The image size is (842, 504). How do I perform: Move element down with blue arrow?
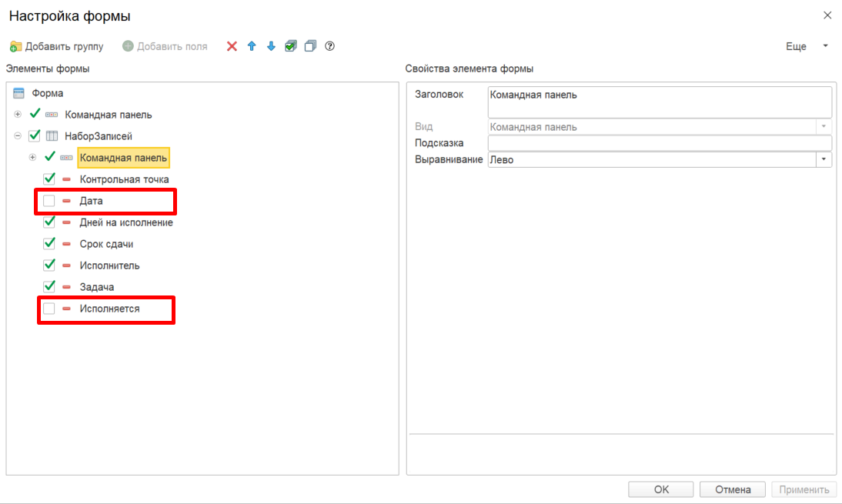point(271,46)
